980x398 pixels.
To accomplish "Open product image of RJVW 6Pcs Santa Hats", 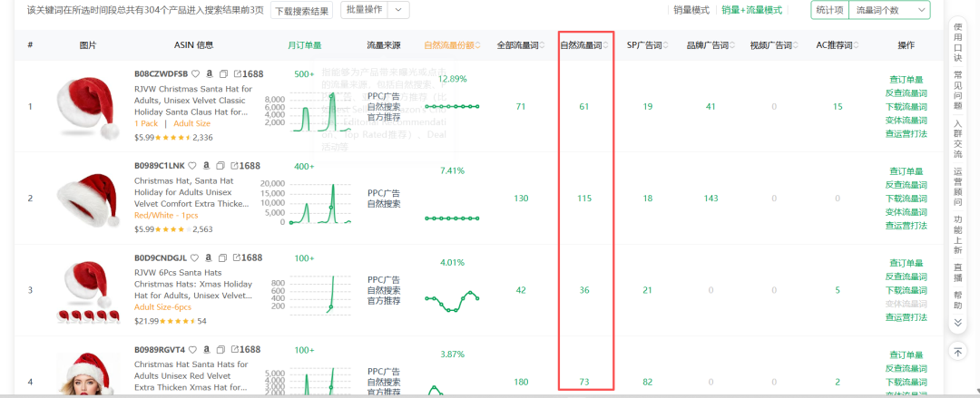I will 88,290.
